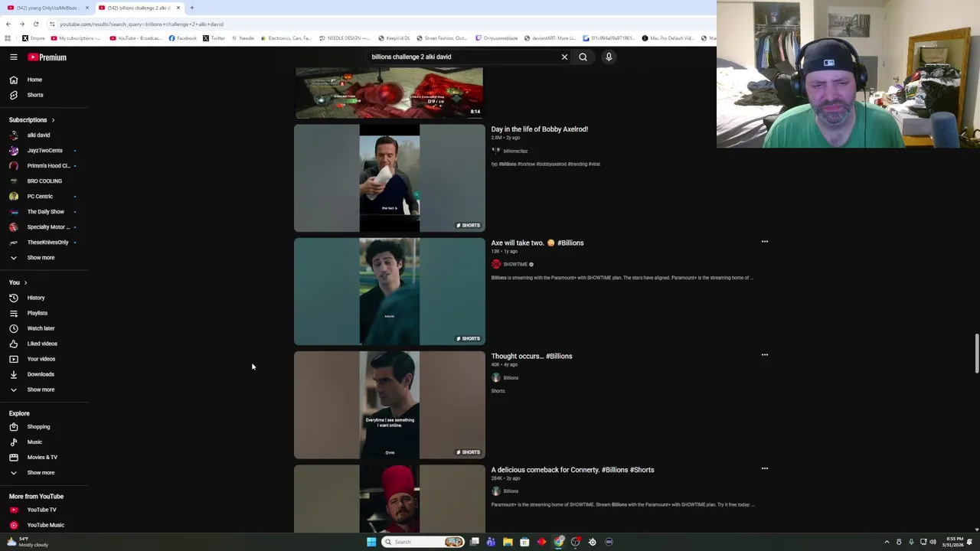980x551 pixels.
Task: Open File Explorer from taskbar
Action: coord(508,542)
